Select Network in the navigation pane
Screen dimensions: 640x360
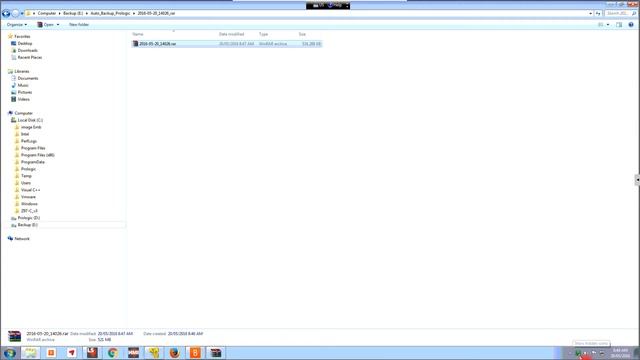click(x=22, y=238)
